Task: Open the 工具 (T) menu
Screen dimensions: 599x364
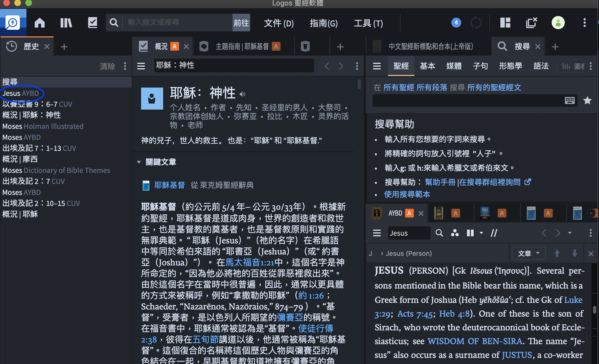Action: coord(368,23)
